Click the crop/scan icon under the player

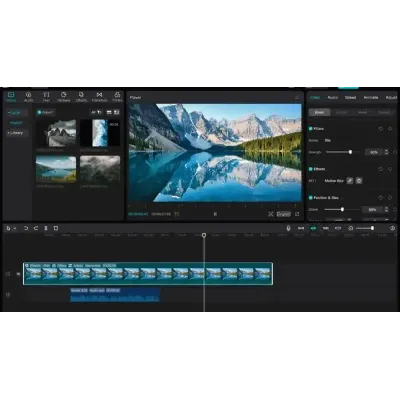[x=270, y=214]
